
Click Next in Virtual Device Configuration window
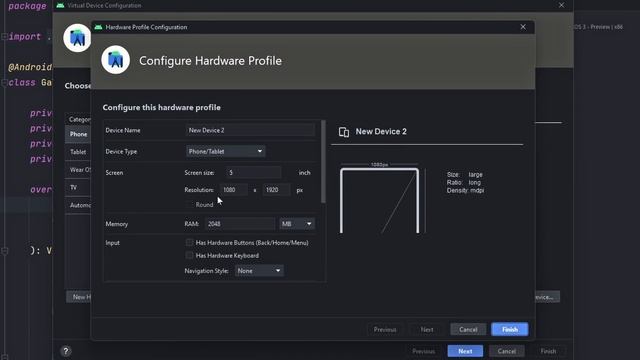coord(465,351)
